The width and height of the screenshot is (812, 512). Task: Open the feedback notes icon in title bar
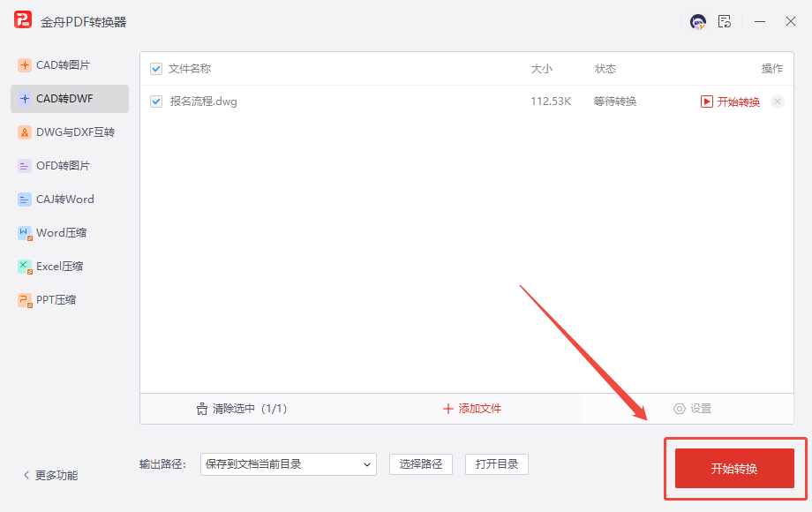[x=725, y=22]
